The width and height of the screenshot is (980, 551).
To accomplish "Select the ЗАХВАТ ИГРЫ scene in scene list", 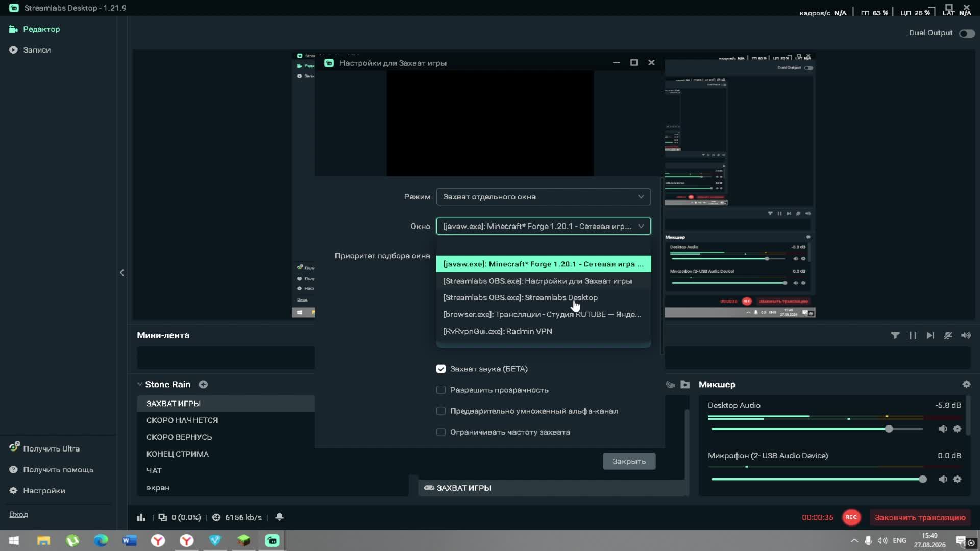I will tap(226, 404).
